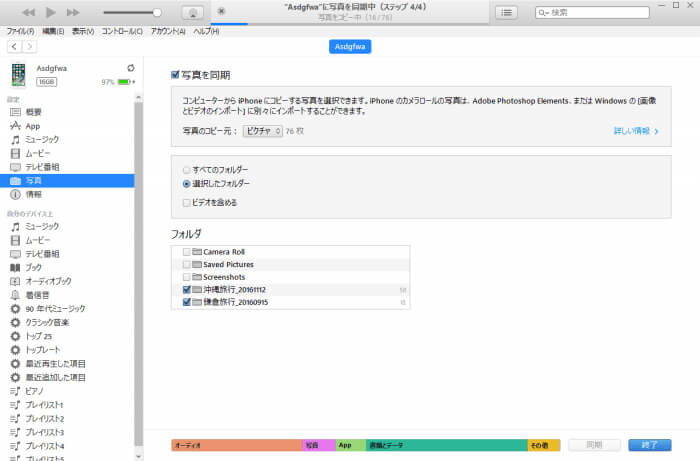Open プレイリスト2 in sidebar
The width and height of the screenshot is (700, 461).
67,419
